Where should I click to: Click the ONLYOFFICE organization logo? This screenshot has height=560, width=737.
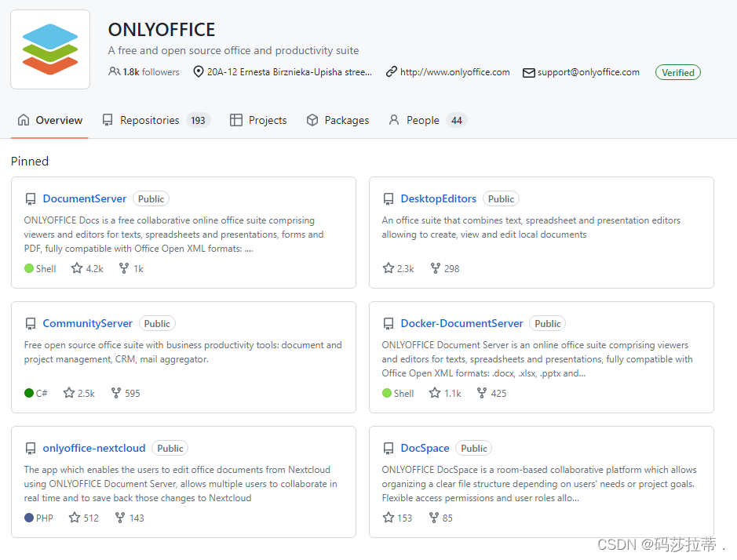[x=50, y=49]
